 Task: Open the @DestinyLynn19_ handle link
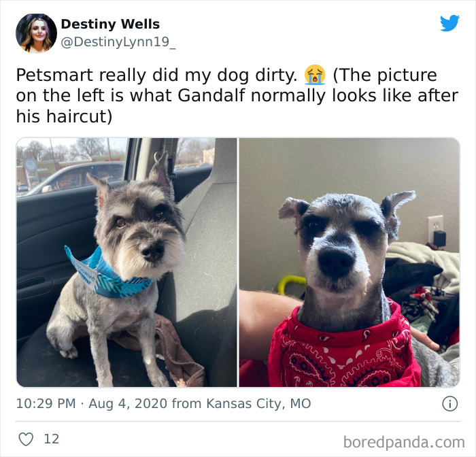coord(118,42)
